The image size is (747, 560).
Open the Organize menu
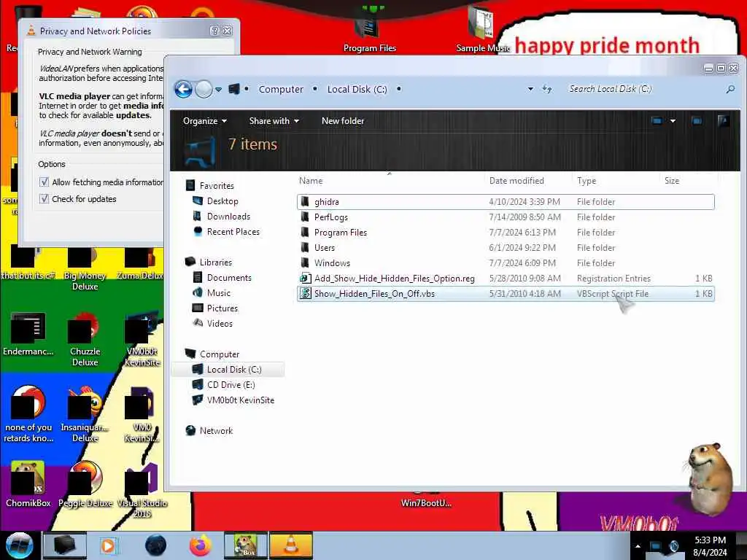(204, 121)
